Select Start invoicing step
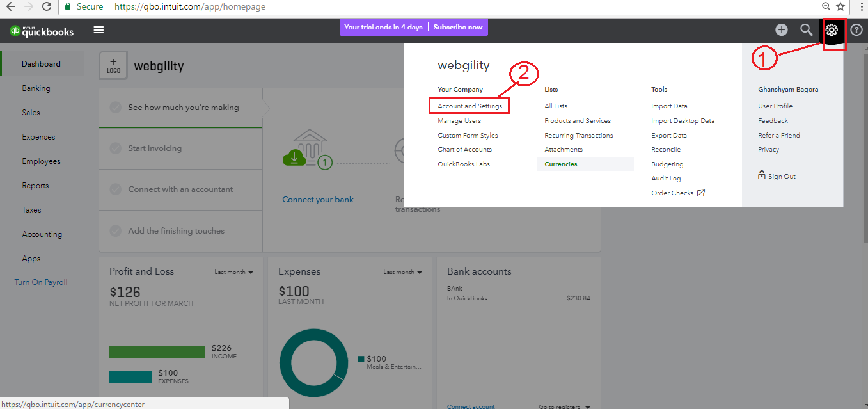868x409 pixels. pos(181,148)
